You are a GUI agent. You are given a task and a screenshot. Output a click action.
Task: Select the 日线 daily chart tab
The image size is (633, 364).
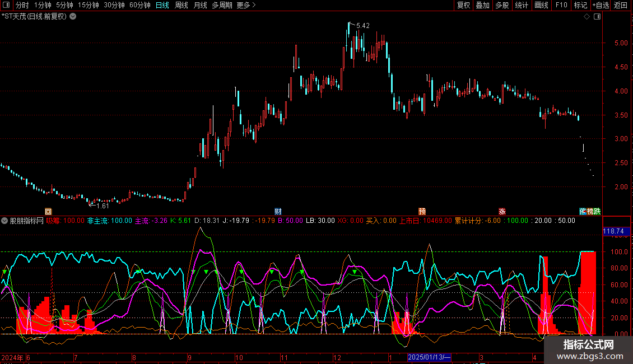point(162,5)
